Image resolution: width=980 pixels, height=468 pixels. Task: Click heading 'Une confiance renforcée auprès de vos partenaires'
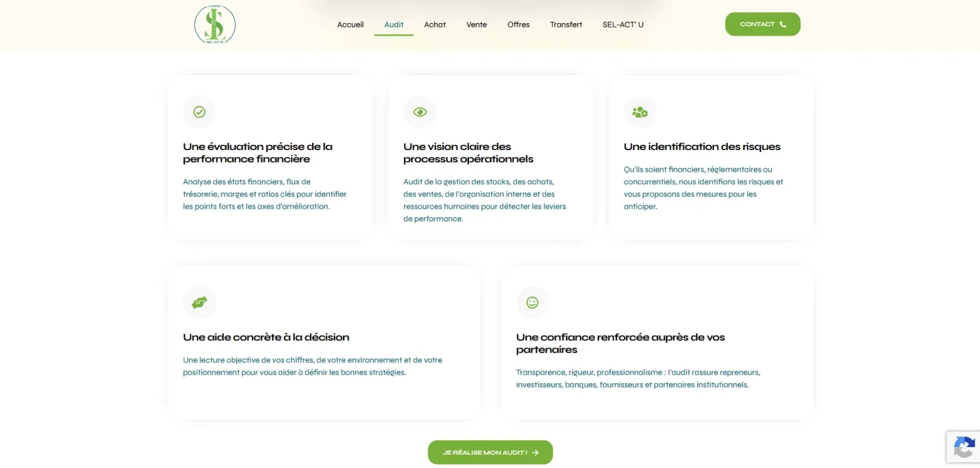[x=621, y=343]
